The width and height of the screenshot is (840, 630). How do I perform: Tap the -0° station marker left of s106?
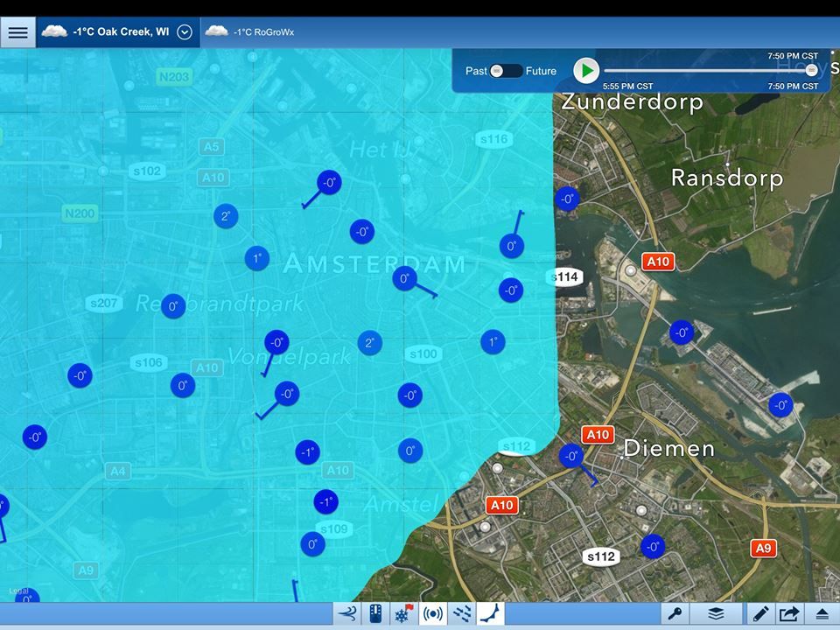pyautogui.click(x=80, y=375)
